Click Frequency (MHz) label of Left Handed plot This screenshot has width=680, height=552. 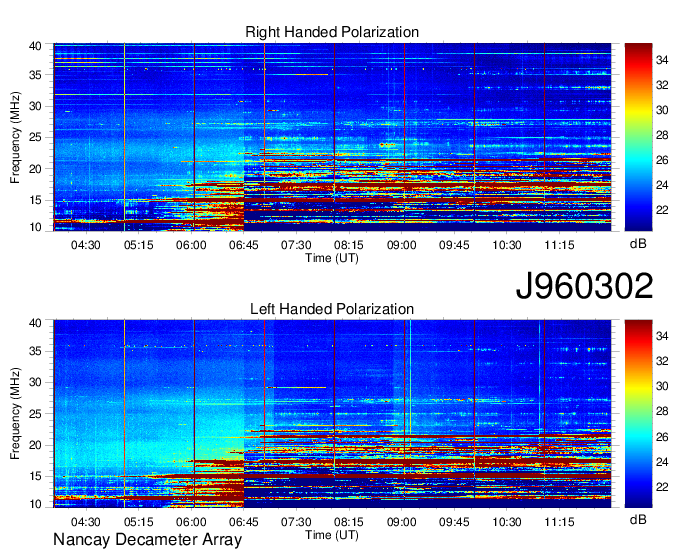click(15, 414)
